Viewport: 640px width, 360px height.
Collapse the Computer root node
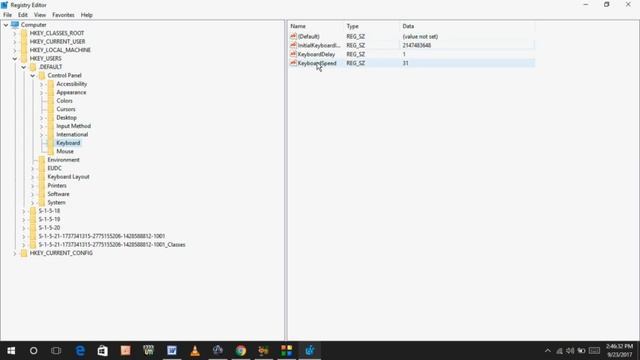click(6, 25)
